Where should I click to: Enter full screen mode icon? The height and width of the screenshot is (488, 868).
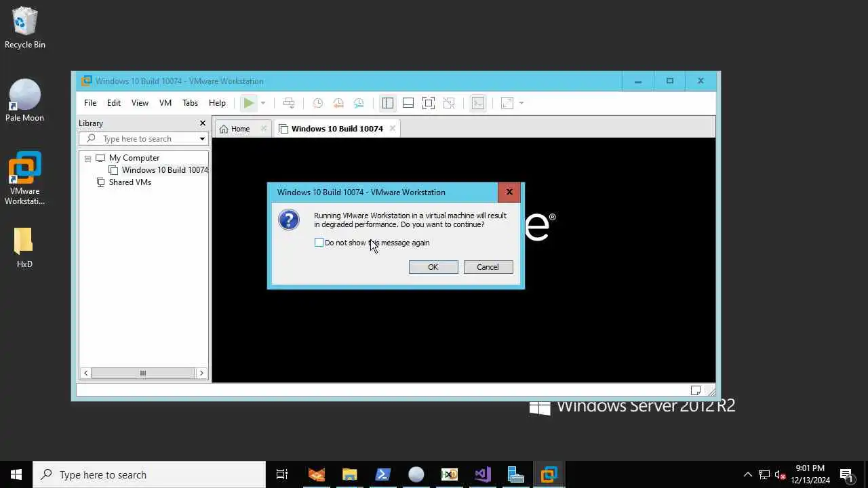click(429, 103)
